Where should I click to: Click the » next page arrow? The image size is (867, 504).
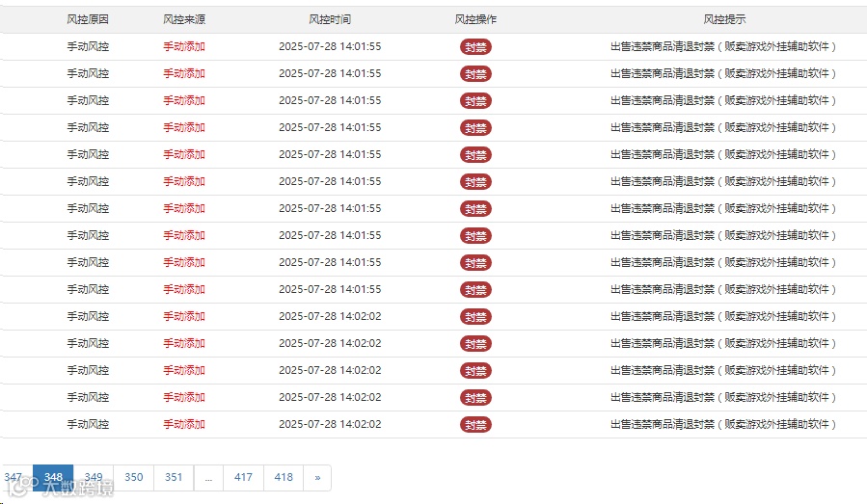(317, 477)
